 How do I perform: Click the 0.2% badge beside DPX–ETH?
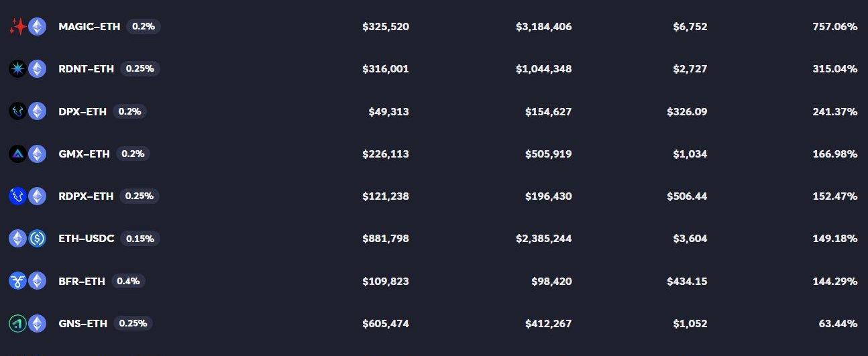point(129,111)
